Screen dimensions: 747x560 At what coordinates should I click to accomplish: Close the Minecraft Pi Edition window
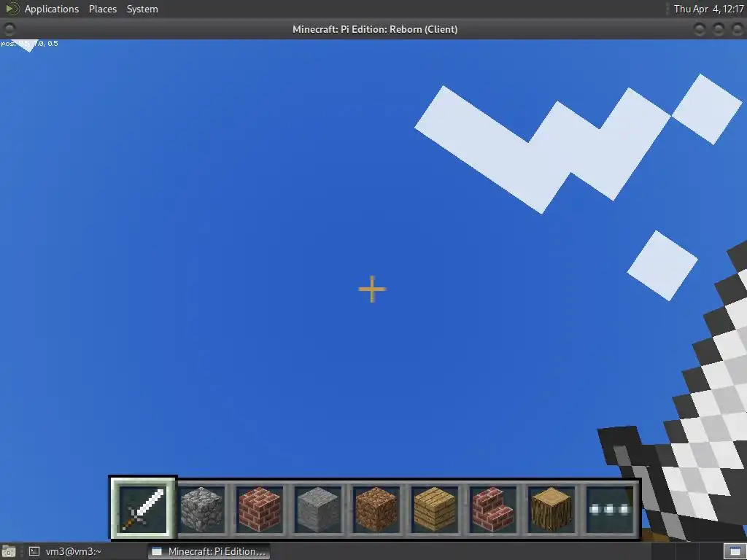738,29
